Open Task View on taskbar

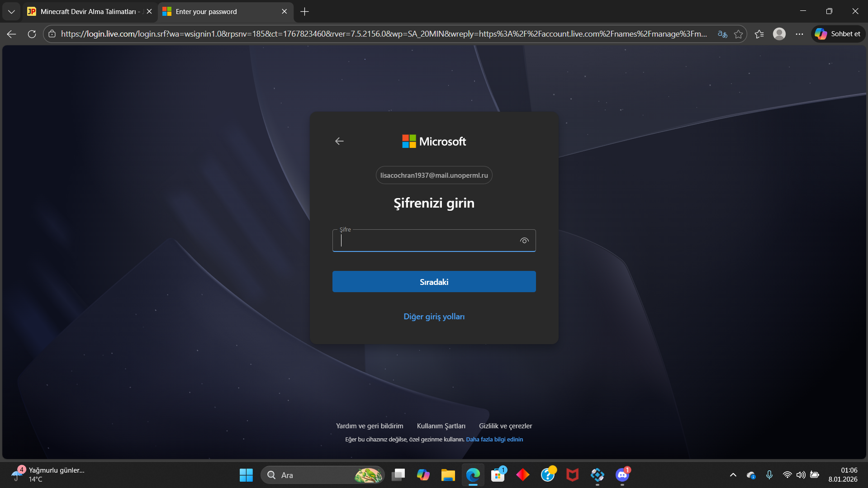coord(398,475)
